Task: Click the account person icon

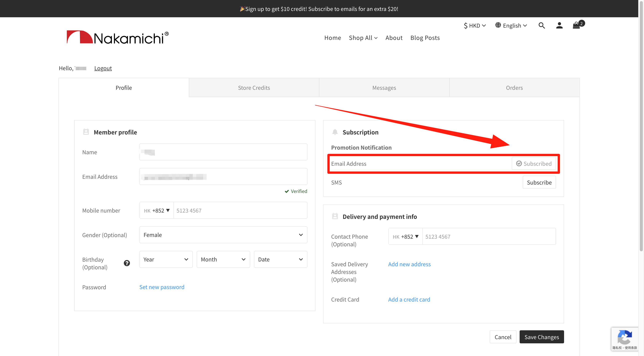Action: [559, 25]
